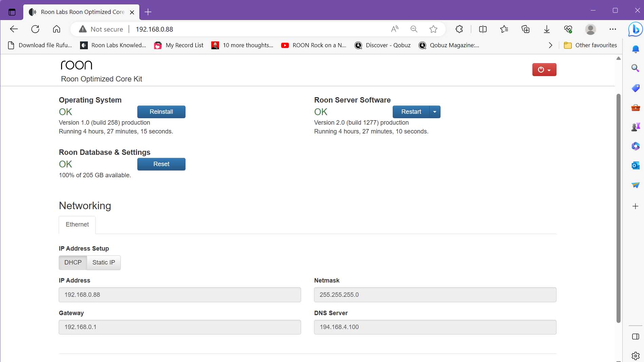This screenshot has width=644, height=362.
Task: Open the sidebar Microsoft 365 icon
Action: [636, 146]
